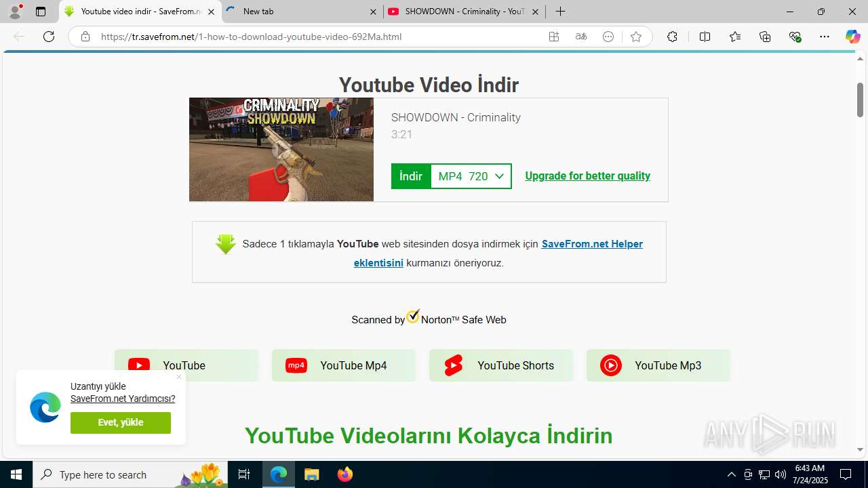Open the Extensions puzzle icon
Viewport: 868px width, 488px height.
point(672,37)
